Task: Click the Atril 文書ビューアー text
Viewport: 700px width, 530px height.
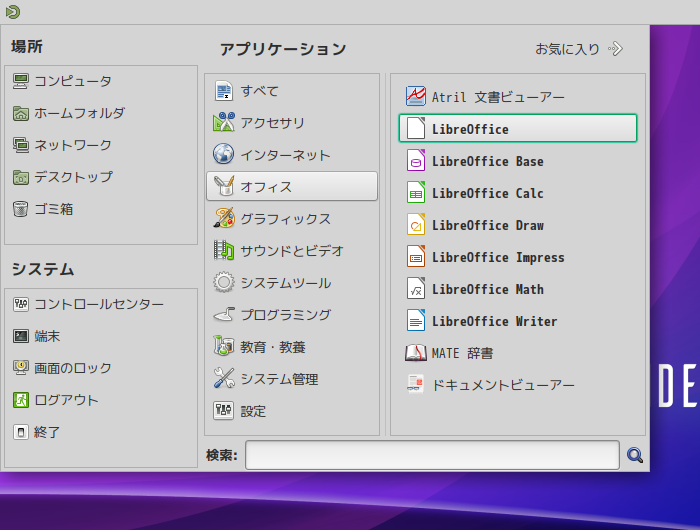Action: 498,97
